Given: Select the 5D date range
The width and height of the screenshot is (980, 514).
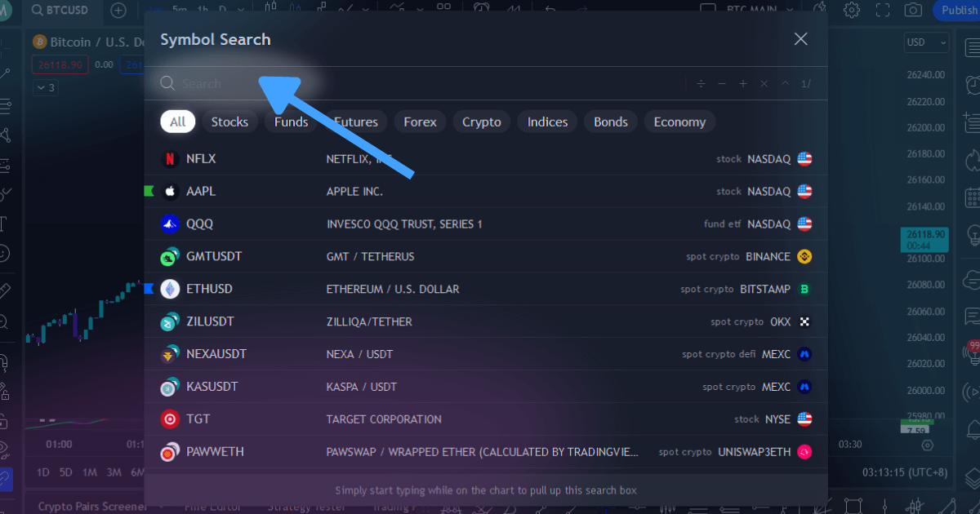Looking at the screenshot, I should [66, 472].
